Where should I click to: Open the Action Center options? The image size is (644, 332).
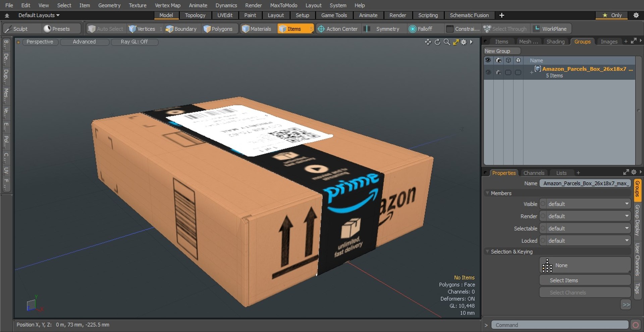click(338, 29)
